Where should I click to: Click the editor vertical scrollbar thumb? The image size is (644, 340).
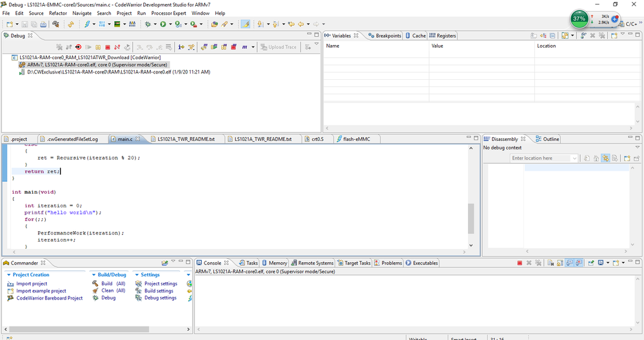click(471, 218)
